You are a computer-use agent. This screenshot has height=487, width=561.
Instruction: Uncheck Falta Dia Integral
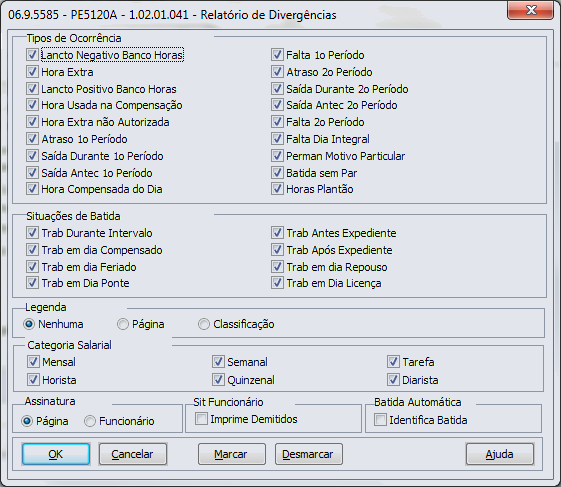[277, 138]
